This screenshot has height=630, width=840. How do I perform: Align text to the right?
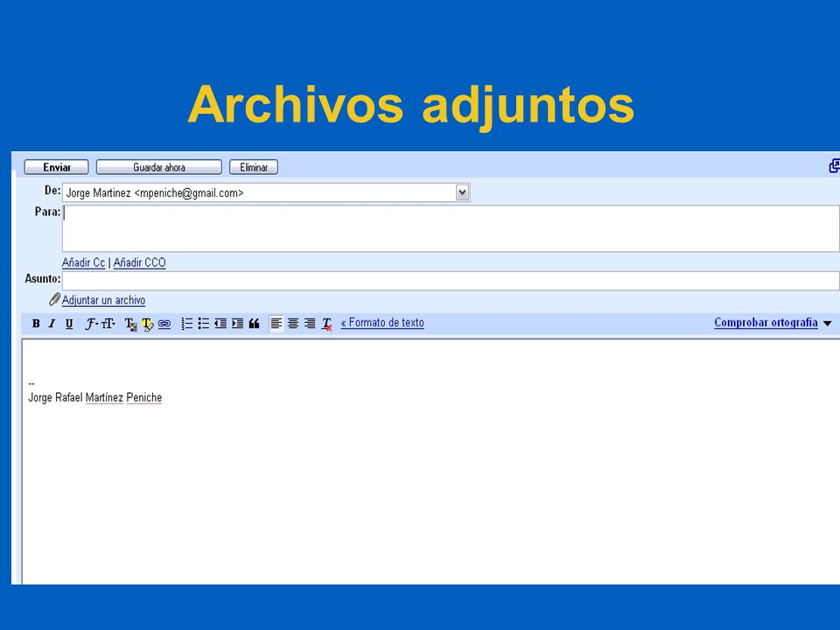point(310,324)
